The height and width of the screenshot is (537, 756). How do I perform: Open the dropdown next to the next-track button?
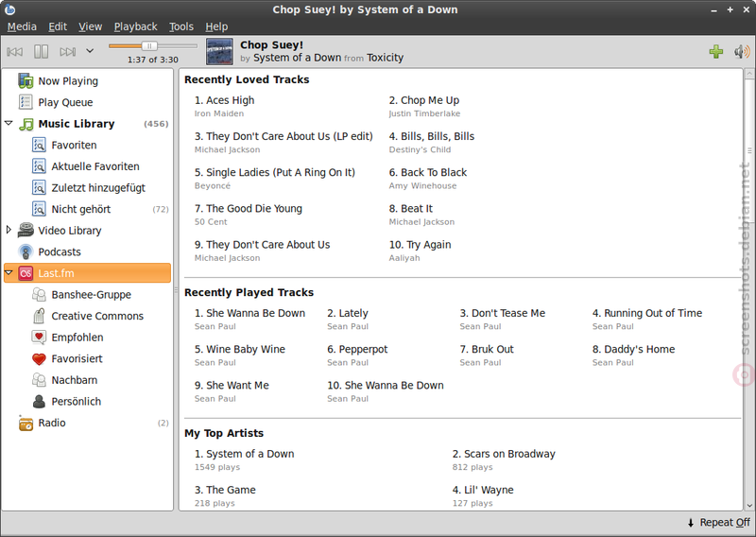tap(90, 51)
